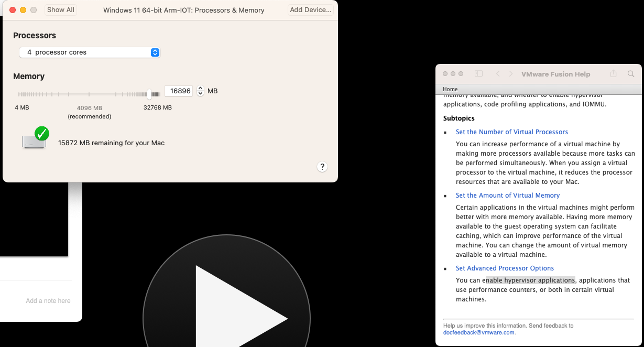Click the memory value field 16896
The height and width of the screenshot is (347, 644).
[179, 91]
